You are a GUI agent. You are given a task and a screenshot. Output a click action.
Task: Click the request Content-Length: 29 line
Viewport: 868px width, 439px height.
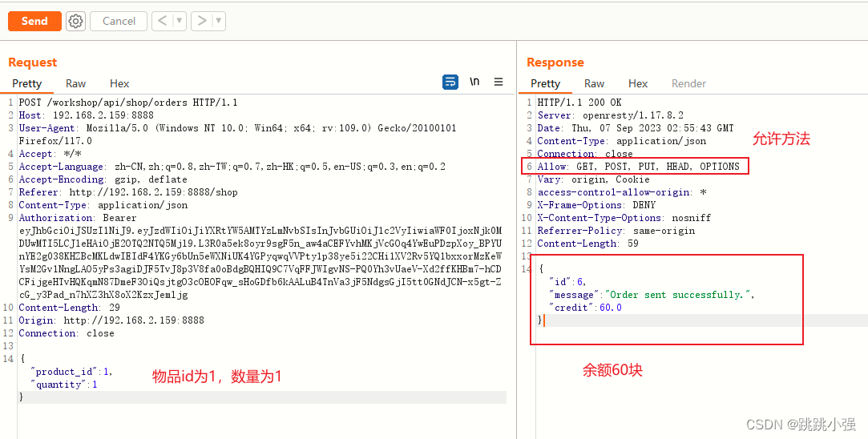(x=69, y=308)
